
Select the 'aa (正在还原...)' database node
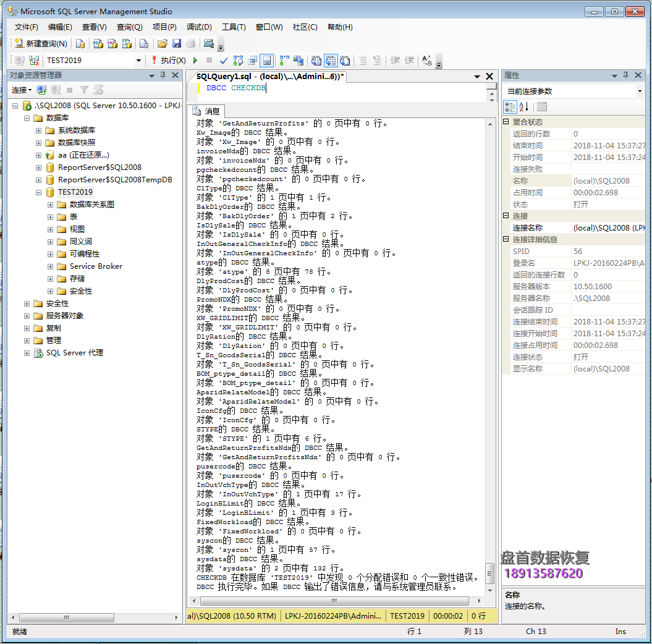click(x=83, y=155)
